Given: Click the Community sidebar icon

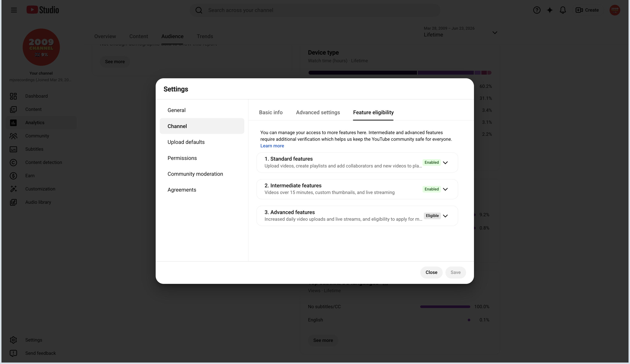Looking at the screenshot, I should (13, 136).
